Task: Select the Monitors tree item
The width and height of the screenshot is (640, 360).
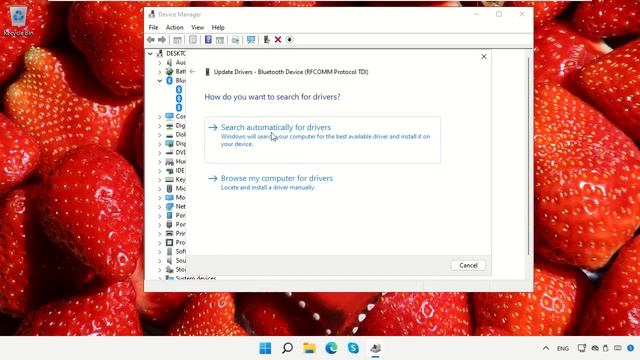Action: click(176, 197)
